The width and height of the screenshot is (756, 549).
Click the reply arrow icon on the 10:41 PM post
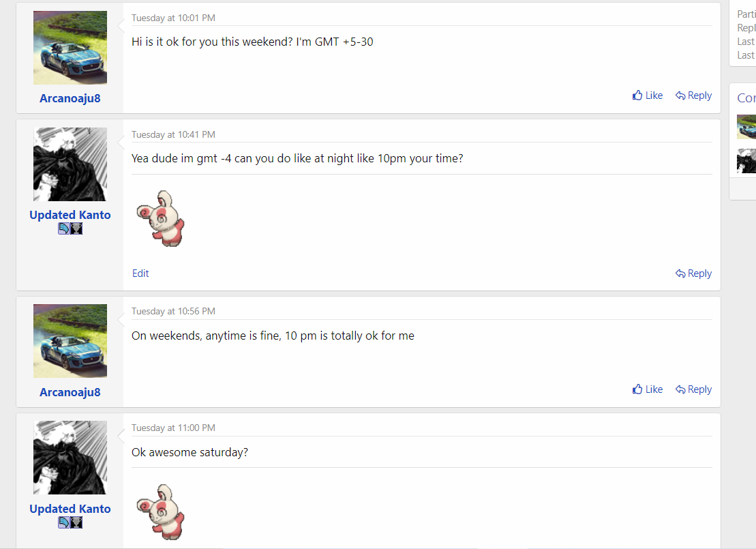[x=680, y=273]
